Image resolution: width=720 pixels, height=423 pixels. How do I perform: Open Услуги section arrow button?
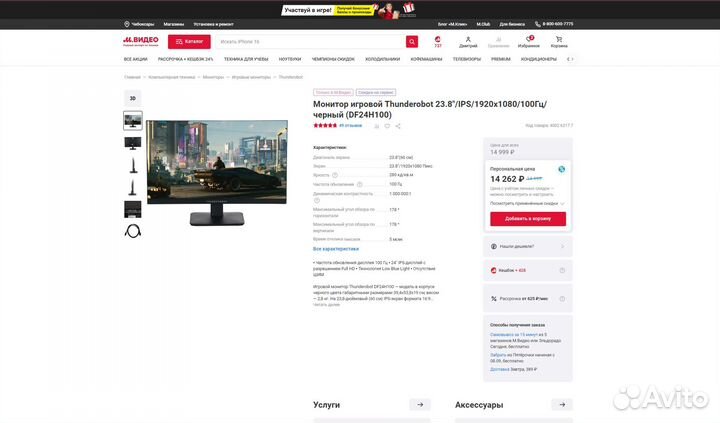pos(420,405)
